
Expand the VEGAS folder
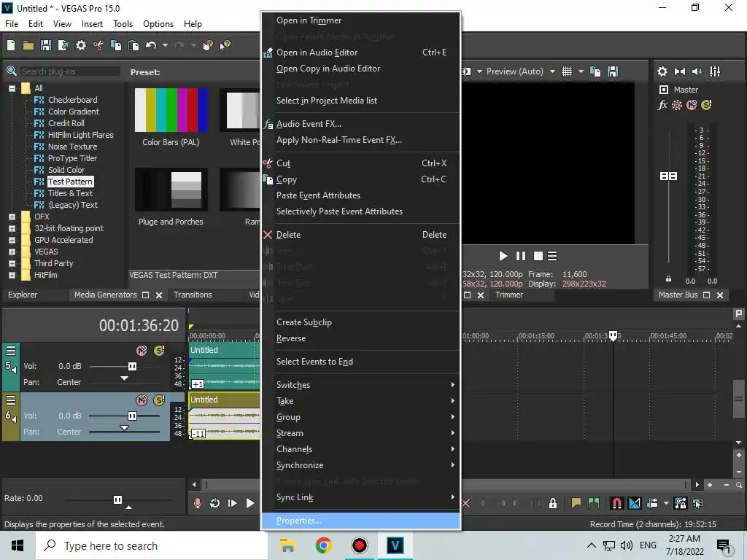[x=12, y=252]
